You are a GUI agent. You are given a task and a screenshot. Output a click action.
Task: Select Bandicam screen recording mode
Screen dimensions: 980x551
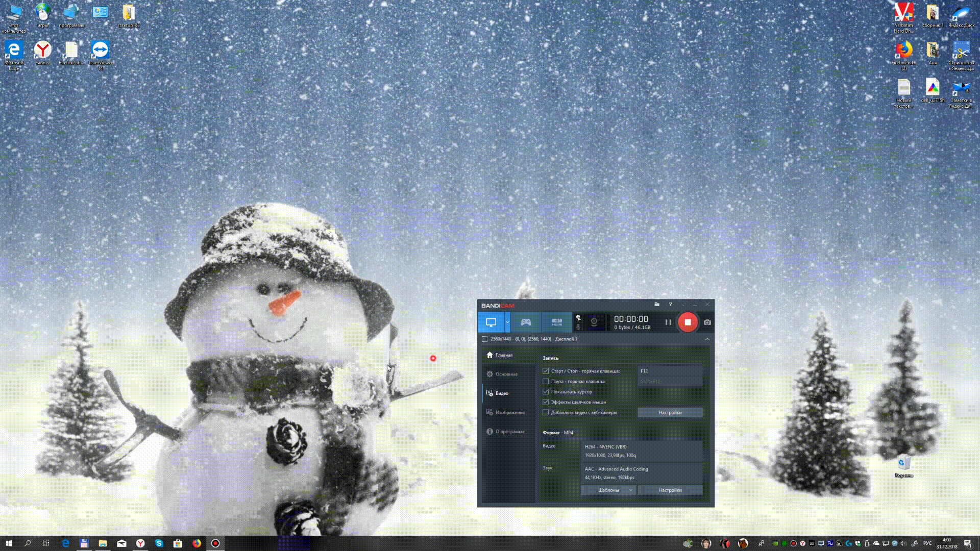tap(491, 322)
